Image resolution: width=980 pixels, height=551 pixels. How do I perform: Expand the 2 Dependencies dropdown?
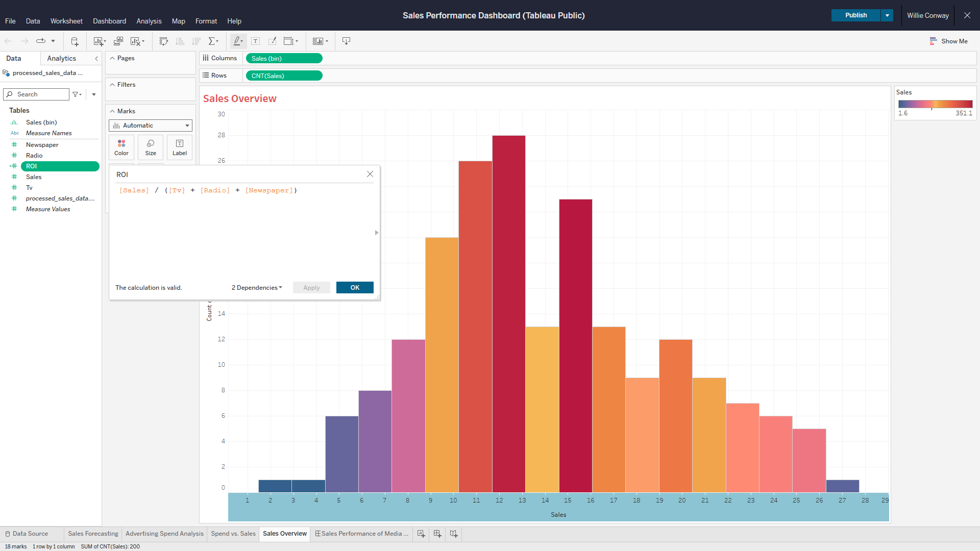[257, 288]
